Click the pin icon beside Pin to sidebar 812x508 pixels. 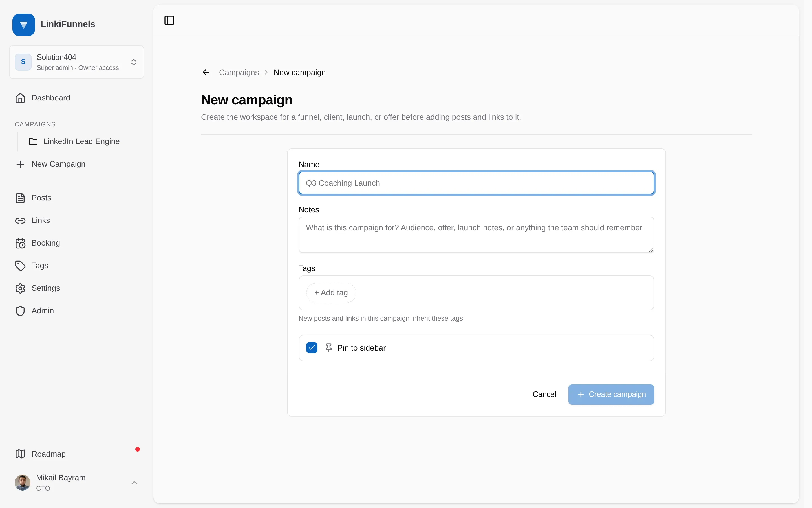pos(328,348)
